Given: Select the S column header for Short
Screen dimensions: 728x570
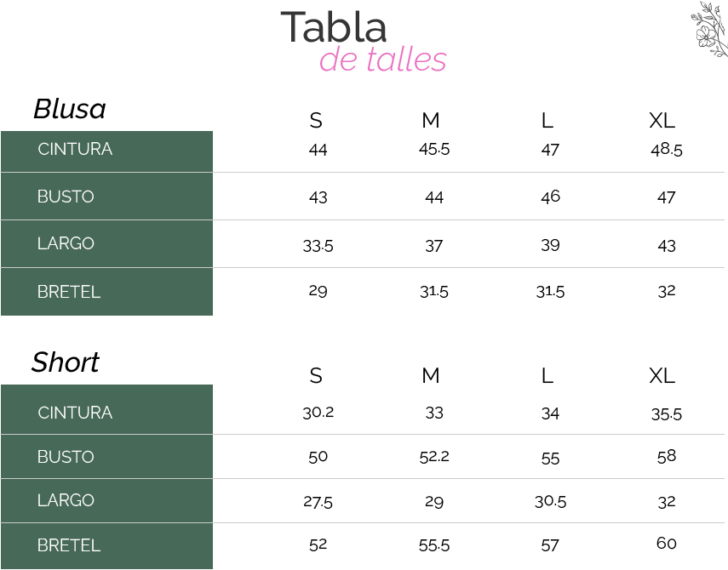Looking at the screenshot, I should click(x=316, y=375).
